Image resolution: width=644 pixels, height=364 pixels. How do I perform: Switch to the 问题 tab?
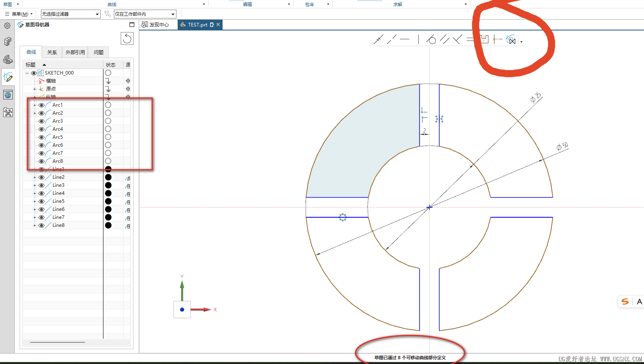[99, 53]
